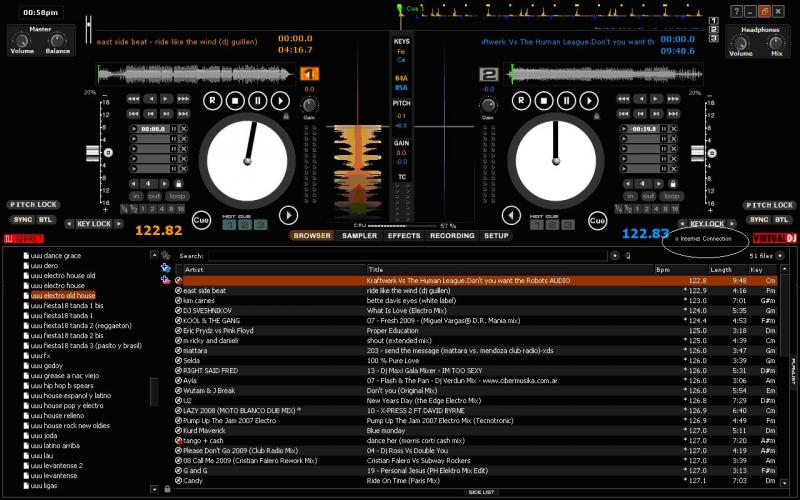Click the R (reverse) button on deck 1
The height and width of the screenshot is (500, 800).
[212, 101]
